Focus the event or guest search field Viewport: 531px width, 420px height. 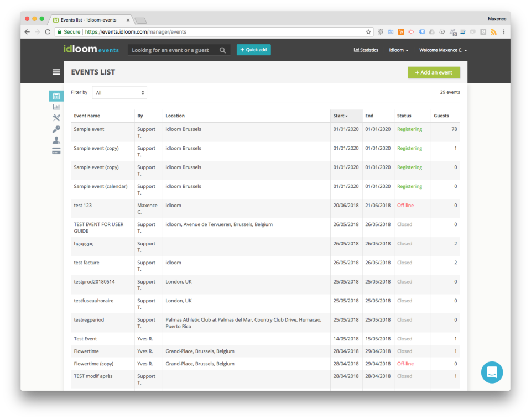pos(173,50)
